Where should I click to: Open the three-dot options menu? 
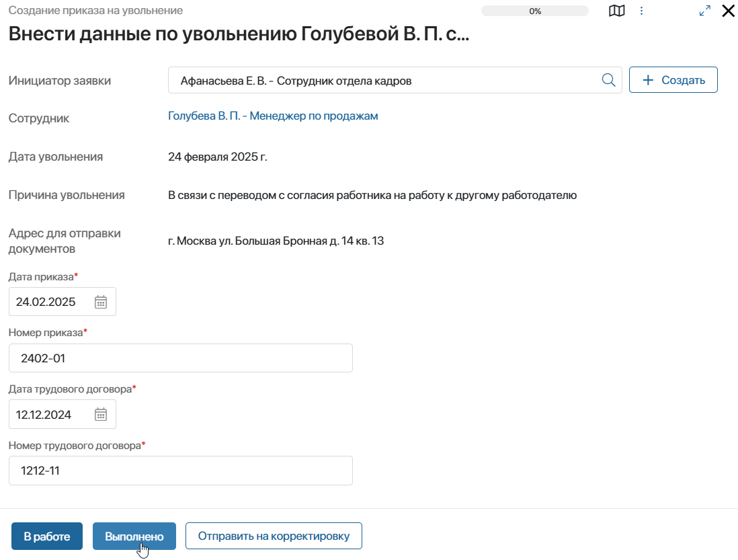[641, 11]
